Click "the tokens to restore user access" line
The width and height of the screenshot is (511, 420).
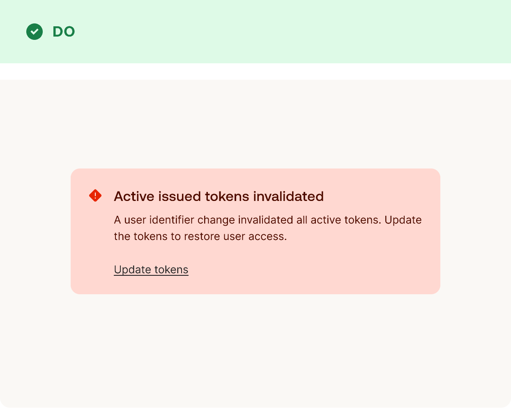click(200, 236)
